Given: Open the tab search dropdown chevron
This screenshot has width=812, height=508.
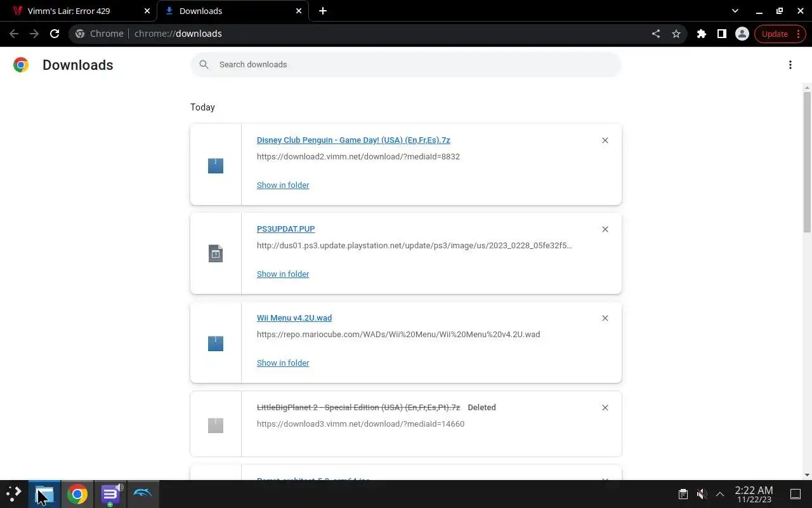Looking at the screenshot, I should [x=735, y=11].
